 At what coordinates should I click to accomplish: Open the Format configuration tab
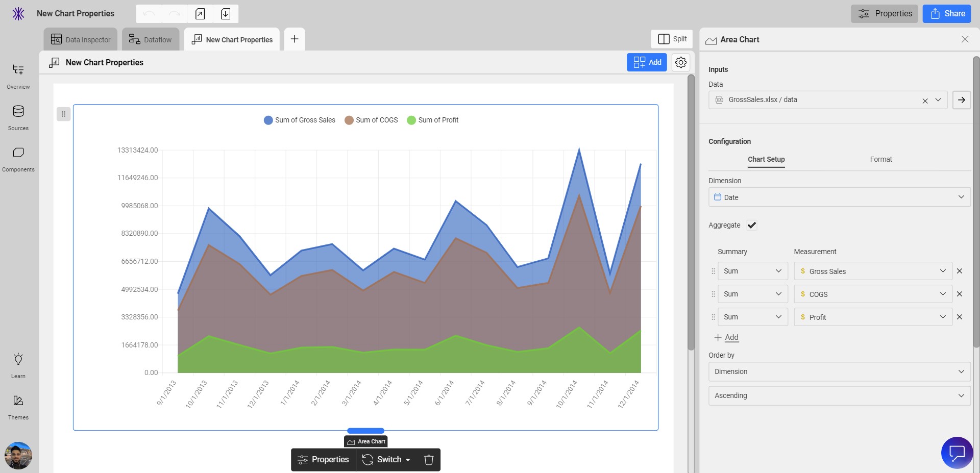[x=881, y=159]
